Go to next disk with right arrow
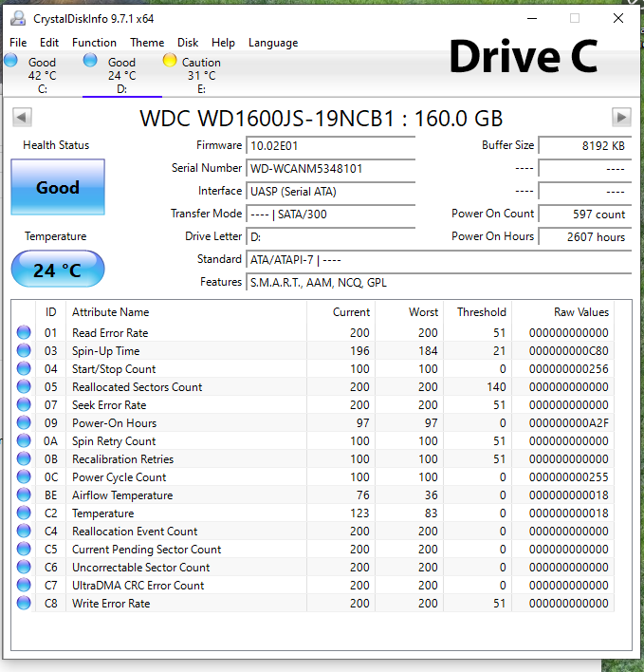Screen dimensions: 644x672 (621, 117)
